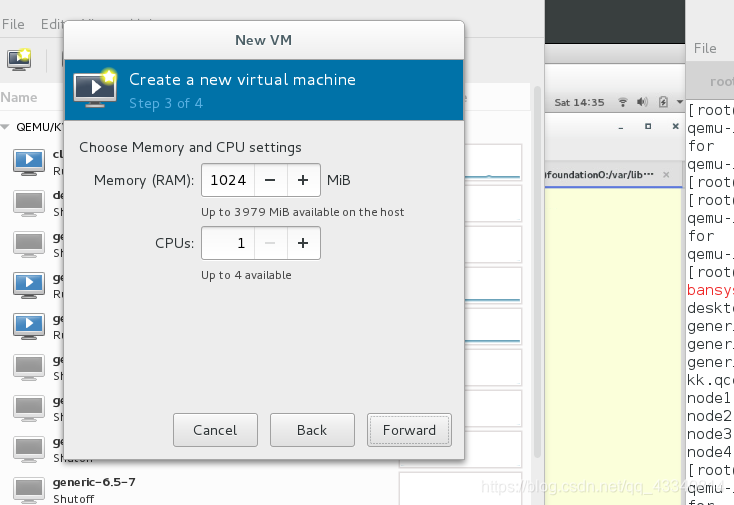The height and width of the screenshot is (505, 734).
Task: Open system menu dropdown arrow in top bar
Action: click(x=679, y=102)
